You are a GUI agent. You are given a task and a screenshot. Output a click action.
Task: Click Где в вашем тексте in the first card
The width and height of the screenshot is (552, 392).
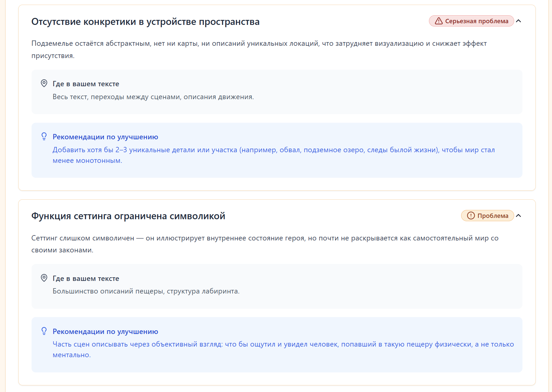point(86,84)
